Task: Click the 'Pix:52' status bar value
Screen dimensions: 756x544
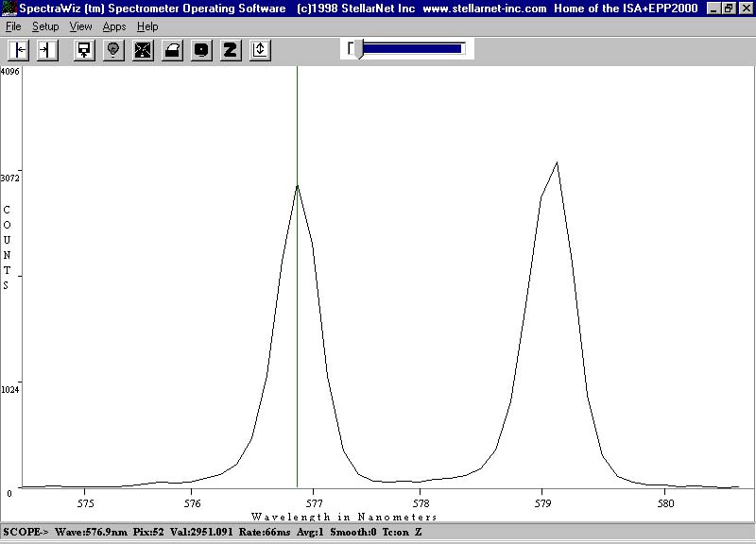Action: [148, 533]
